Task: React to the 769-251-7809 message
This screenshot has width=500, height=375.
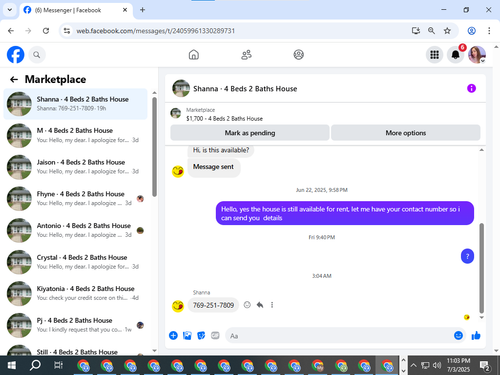Action: (x=247, y=305)
